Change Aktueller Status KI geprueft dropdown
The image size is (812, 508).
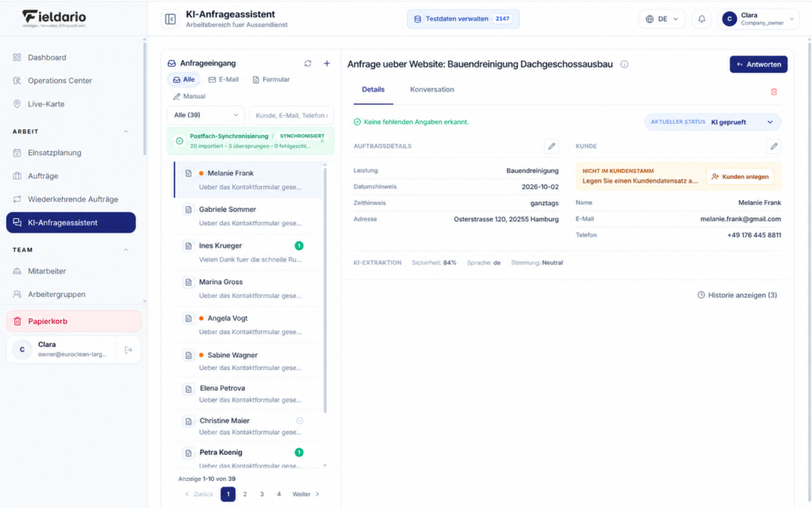pyautogui.click(x=713, y=122)
